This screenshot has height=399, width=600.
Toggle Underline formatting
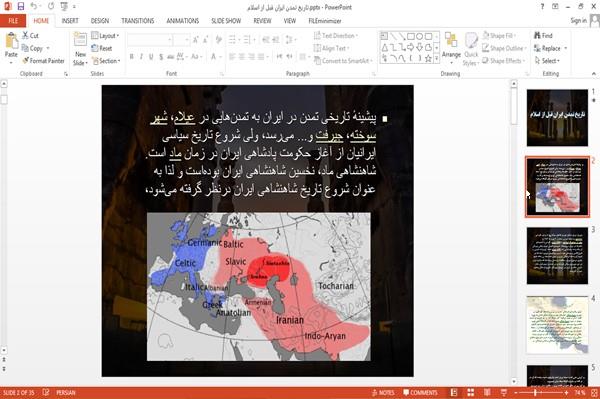coord(151,57)
